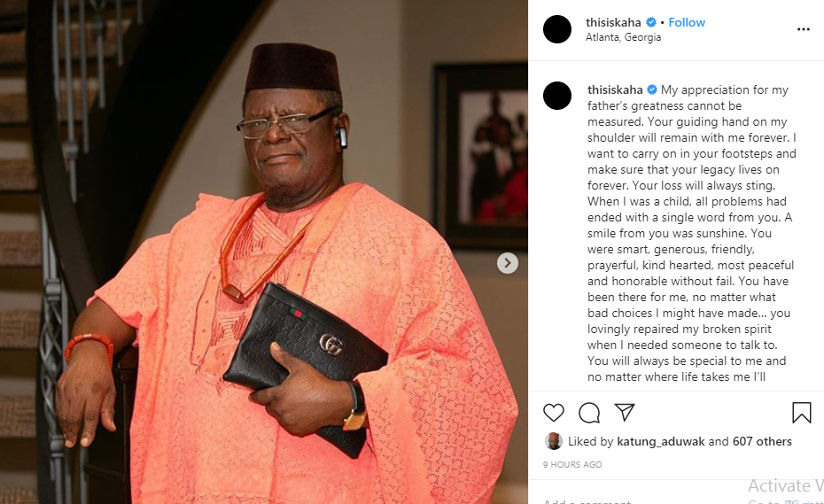
Task: Open the Atlanta, Georgia location link
Action: [x=623, y=37]
